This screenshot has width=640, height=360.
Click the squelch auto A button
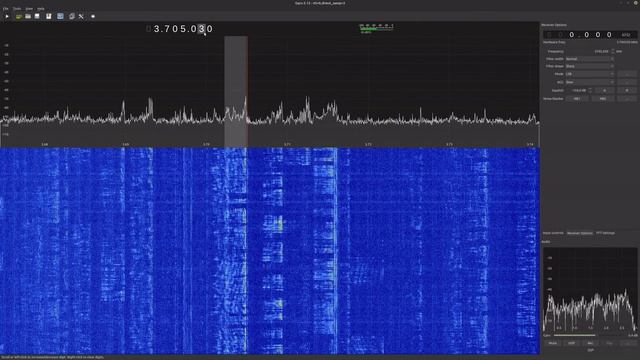pyautogui.click(x=604, y=90)
